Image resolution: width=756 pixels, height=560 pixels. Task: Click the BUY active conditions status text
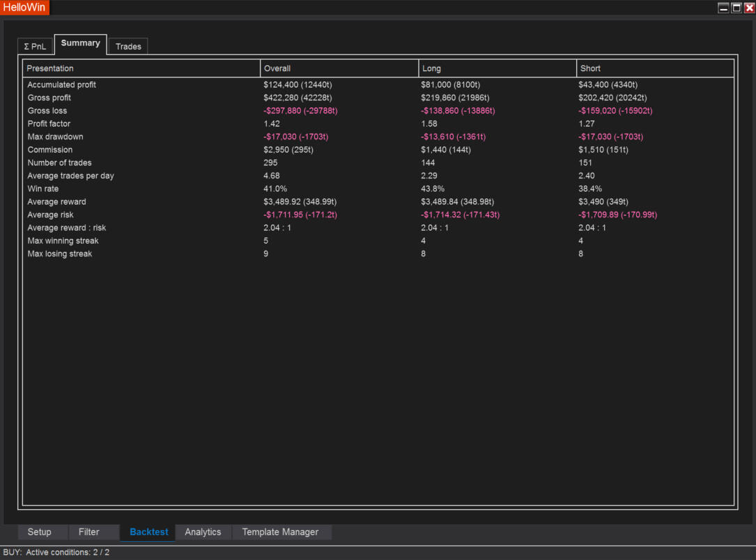pos(56,552)
